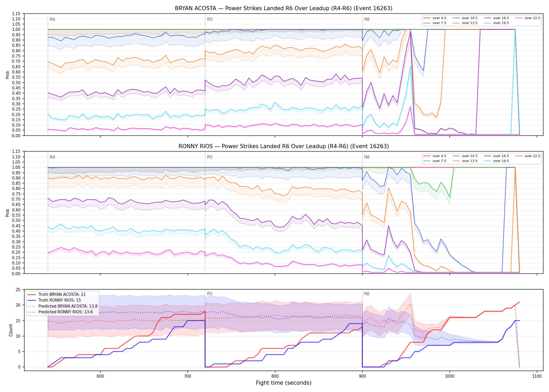This screenshot has width=549, height=392.
Task: Select 'over 7.5' legend entry in Ronny Rios chart
Action: click(434, 161)
